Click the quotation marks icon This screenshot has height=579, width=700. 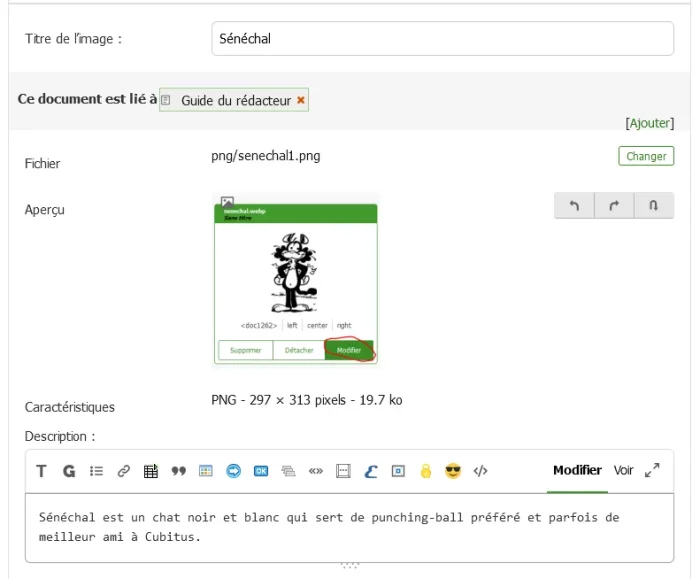pos(179,471)
